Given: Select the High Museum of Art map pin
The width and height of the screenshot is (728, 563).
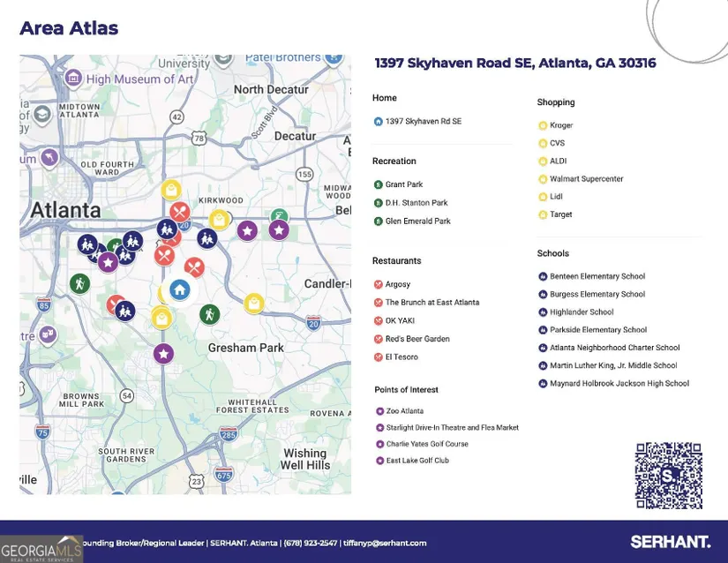Looking at the screenshot, I should (73, 78).
